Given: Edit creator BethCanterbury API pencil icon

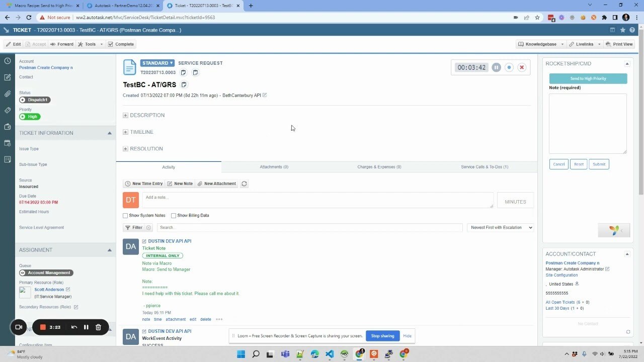Looking at the screenshot, I should (x=265, y=95).
